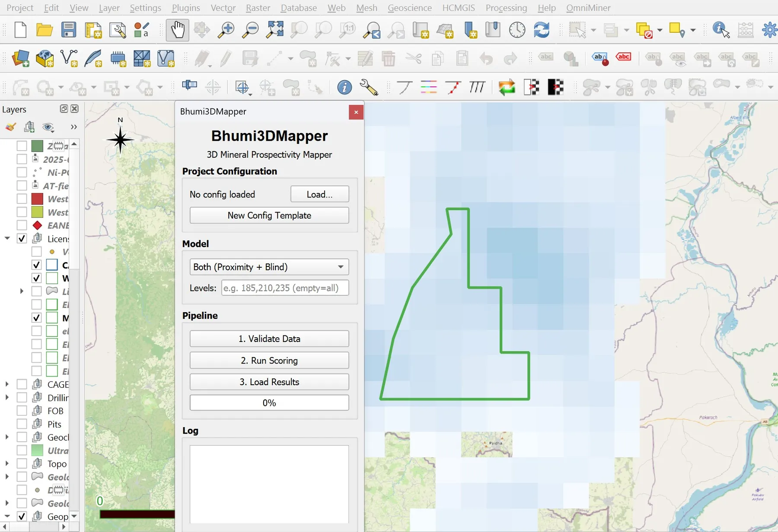This screenshot has width=778, height=532.
Task: Collapse the Licens group arrow
Action: click(x=7, y=238)
